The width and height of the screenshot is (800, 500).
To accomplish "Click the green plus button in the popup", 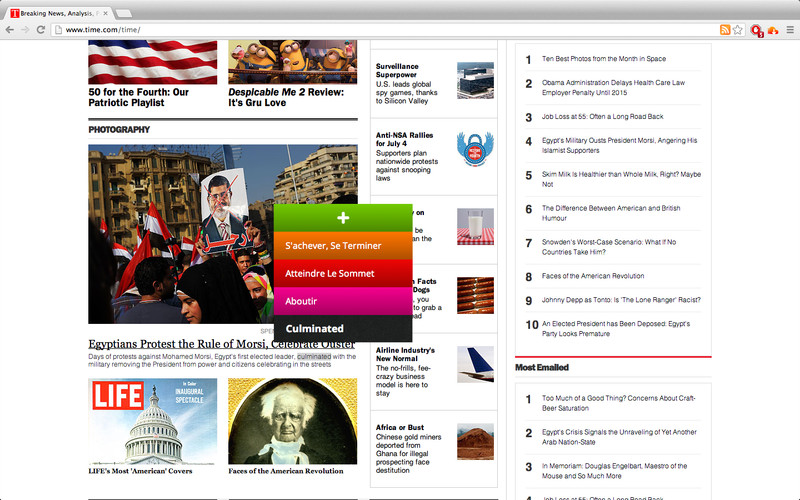I will (343, 218).
